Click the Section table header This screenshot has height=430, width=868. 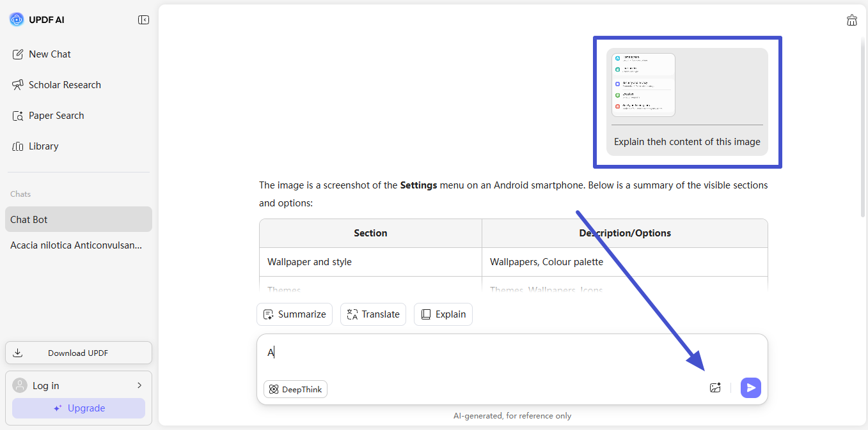(370, 233)
